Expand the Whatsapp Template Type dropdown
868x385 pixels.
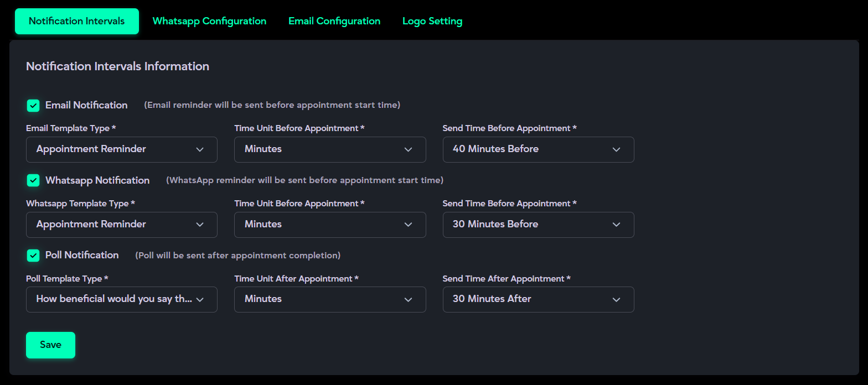click(x=121, y=225)
